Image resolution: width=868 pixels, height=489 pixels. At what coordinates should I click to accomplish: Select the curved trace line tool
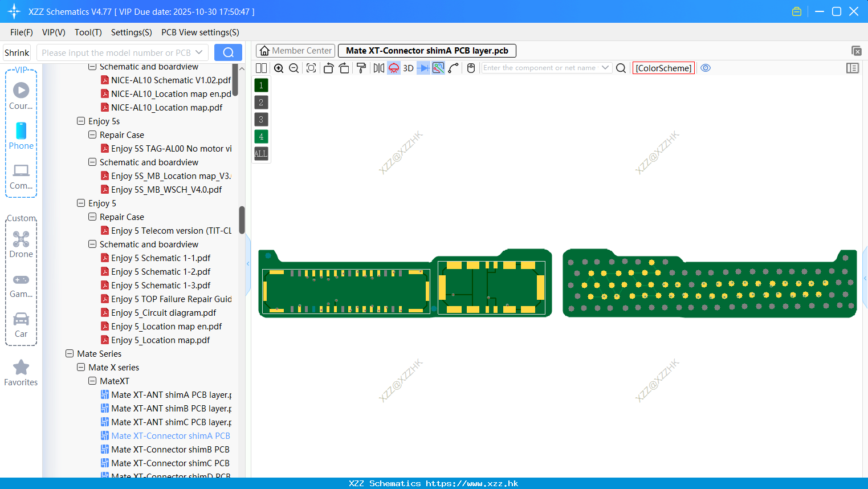click(454, 68)
